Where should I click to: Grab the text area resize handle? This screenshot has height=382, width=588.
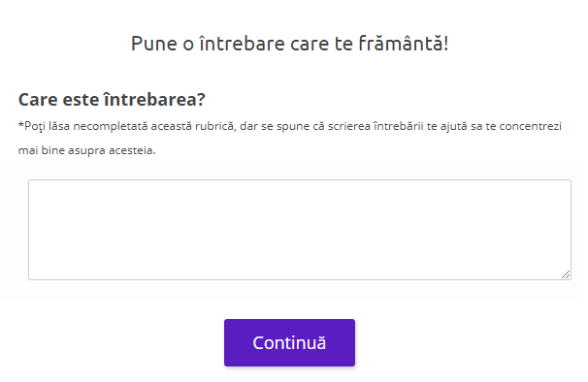pyautogui.click(x=566, y=274)
